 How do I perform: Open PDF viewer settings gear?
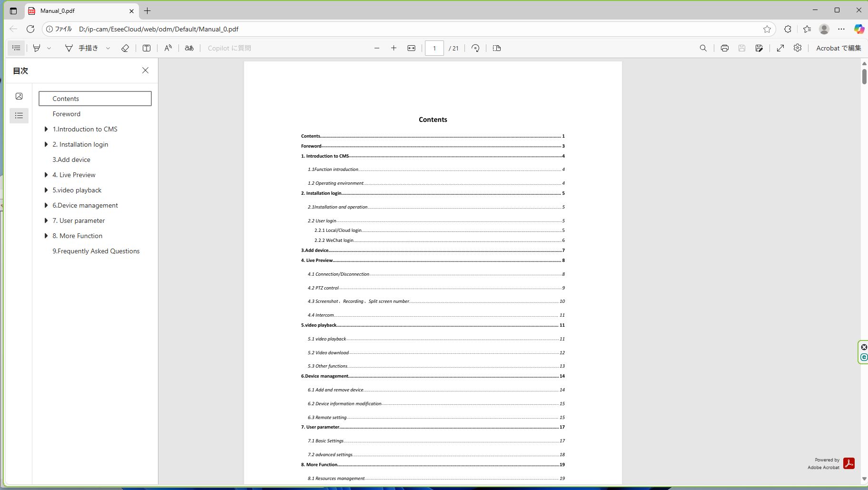(798, 48)
